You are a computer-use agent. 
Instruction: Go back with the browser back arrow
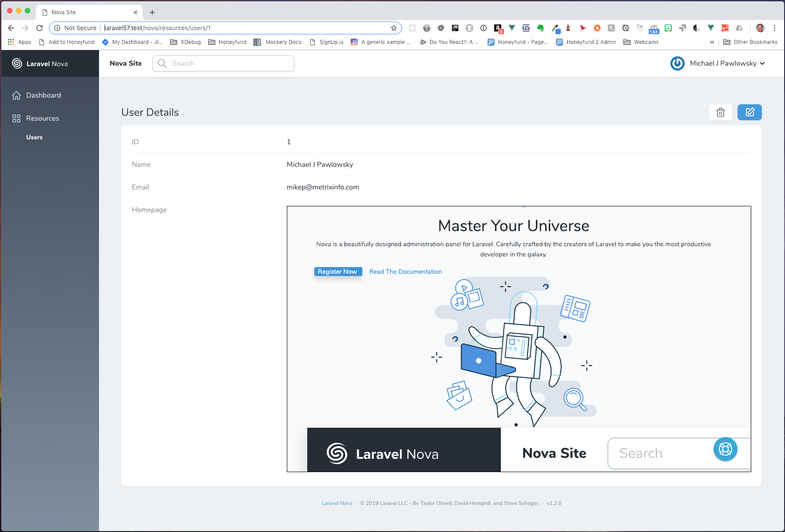click(x=11, y=28)
